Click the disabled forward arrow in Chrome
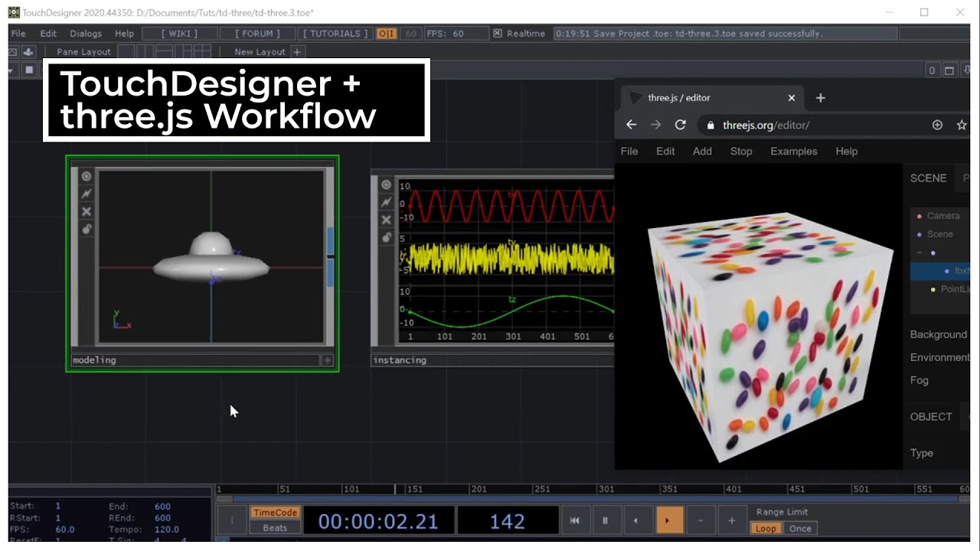 click(655, 125)
